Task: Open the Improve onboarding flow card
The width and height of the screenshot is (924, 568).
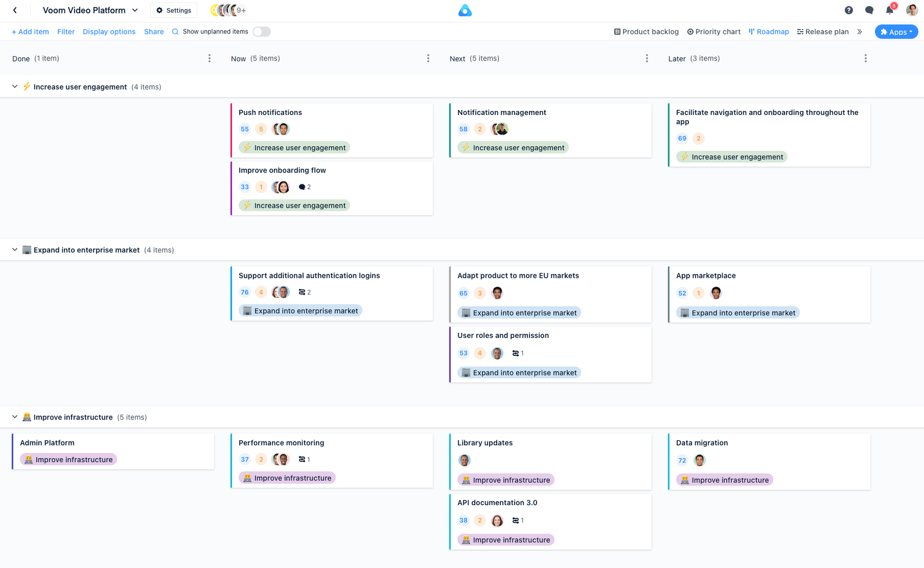Action: [332, 188]
